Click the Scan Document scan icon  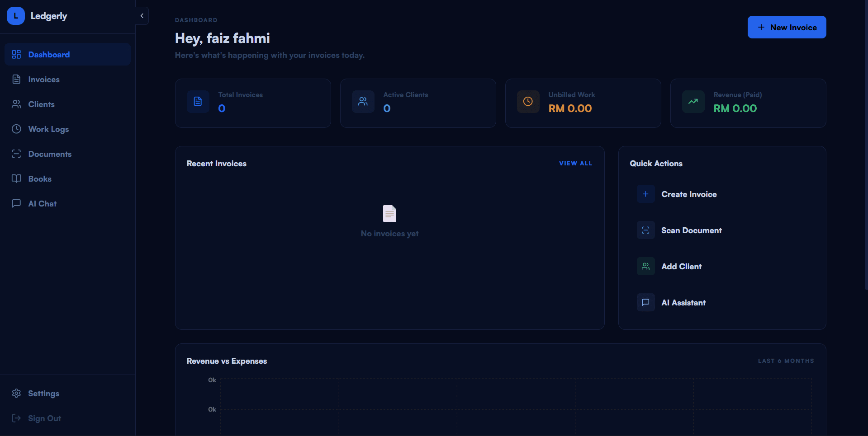pos(646,230)
